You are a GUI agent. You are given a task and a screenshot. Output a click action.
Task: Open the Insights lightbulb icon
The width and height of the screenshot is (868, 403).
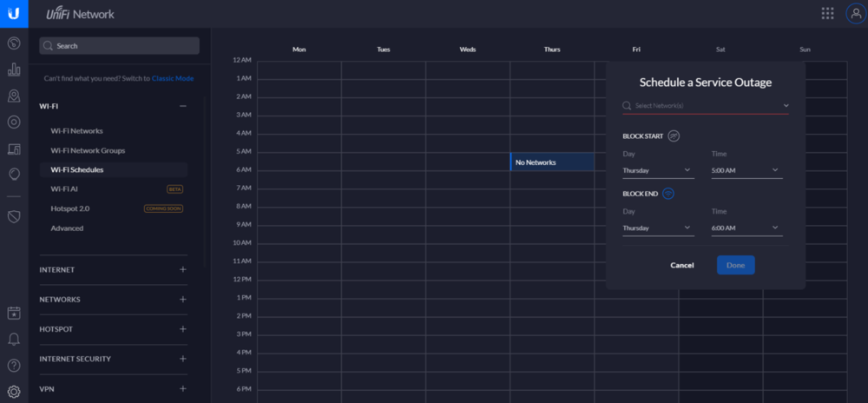tap(14, 175)
